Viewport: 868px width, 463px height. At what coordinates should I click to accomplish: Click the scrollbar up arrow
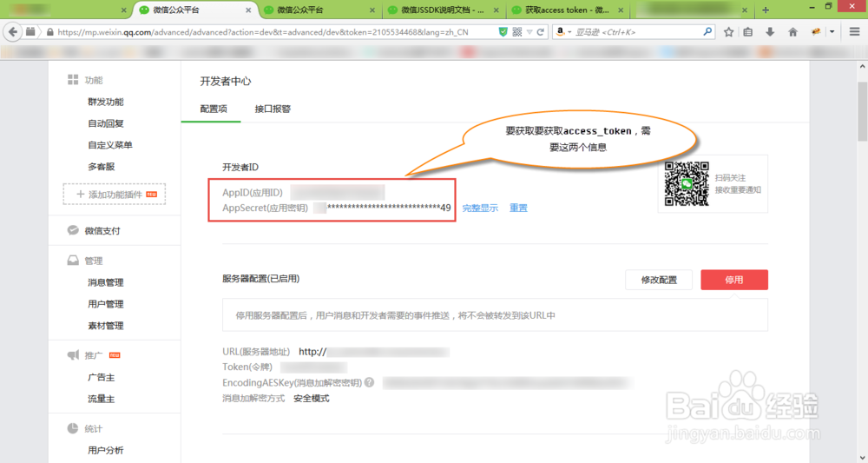pos(863,66)
